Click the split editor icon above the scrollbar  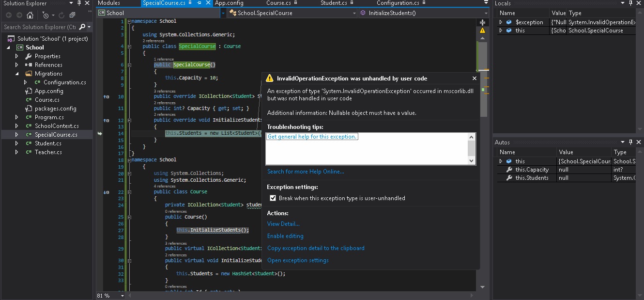pos(482,22)
